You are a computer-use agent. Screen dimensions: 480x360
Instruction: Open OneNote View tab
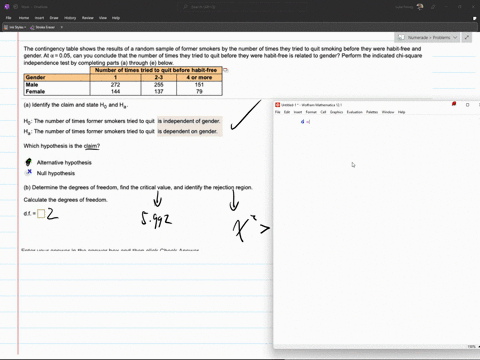tap(103, 18)
